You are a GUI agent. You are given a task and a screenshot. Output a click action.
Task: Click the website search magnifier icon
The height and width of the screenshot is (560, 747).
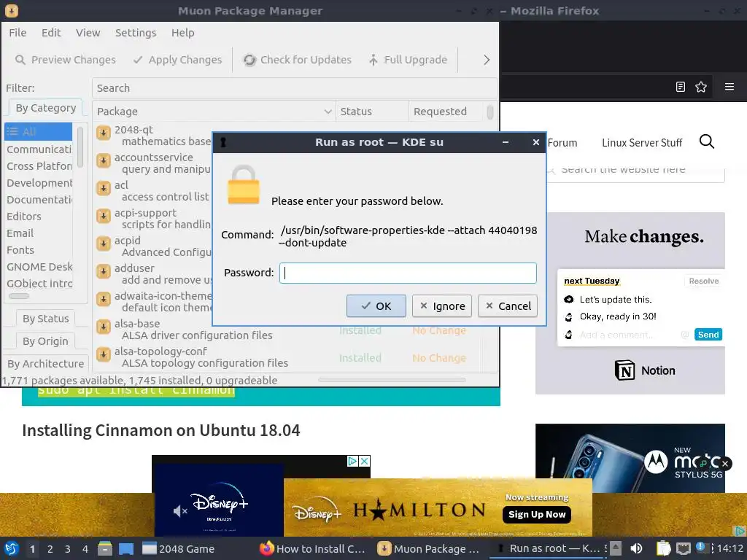(706, 141)
